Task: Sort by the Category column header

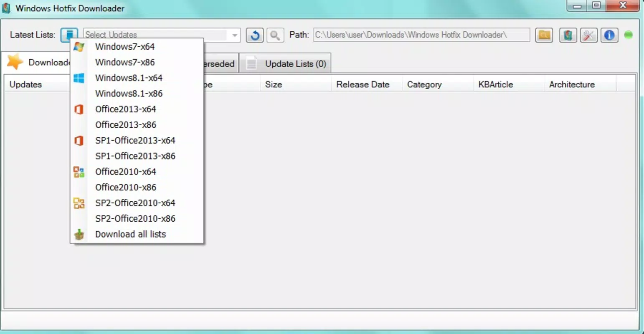Action: 438,84
